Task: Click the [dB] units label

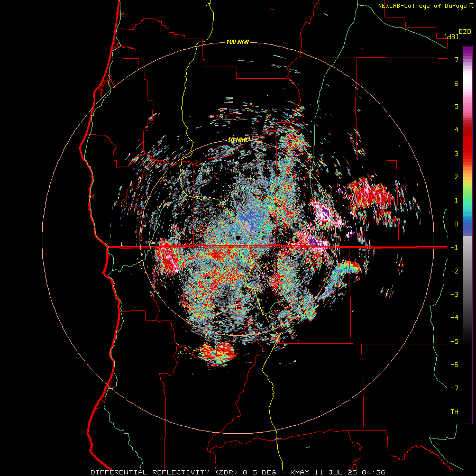Action: click(x=451, y=36)
